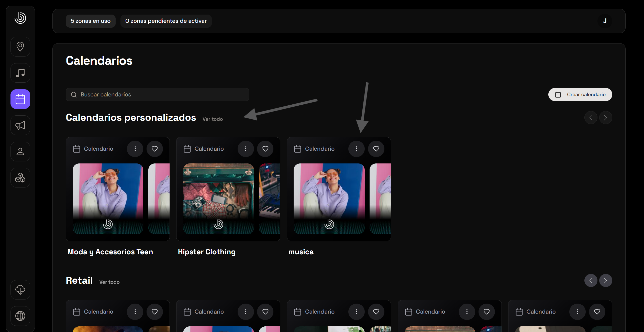This screenshot has width=644, height=332.
Task: Favorite the Moda y Accesorios Teen calendar
Action: point(154,149)
